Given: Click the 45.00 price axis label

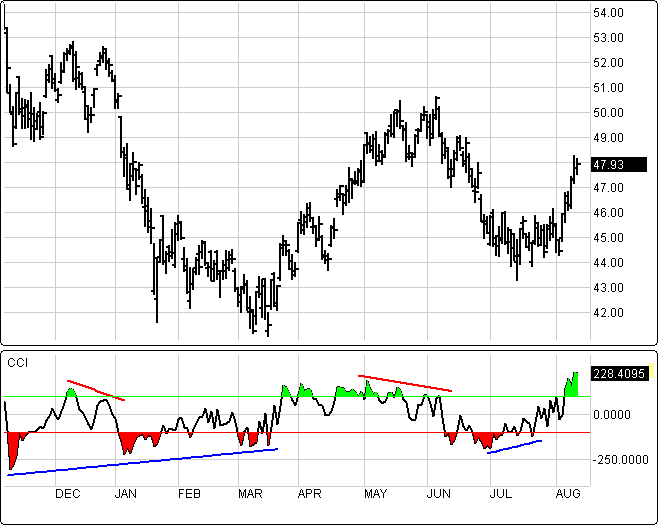Looking at the screenshot, I should click(x=608, y=238).
